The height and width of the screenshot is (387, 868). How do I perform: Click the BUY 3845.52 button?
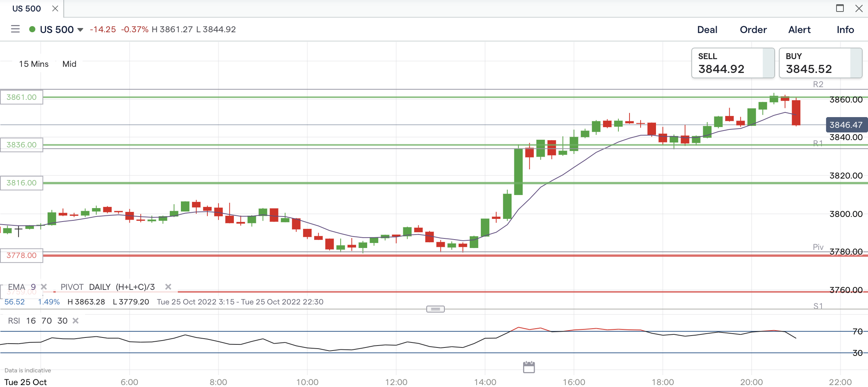coord(820,63)
